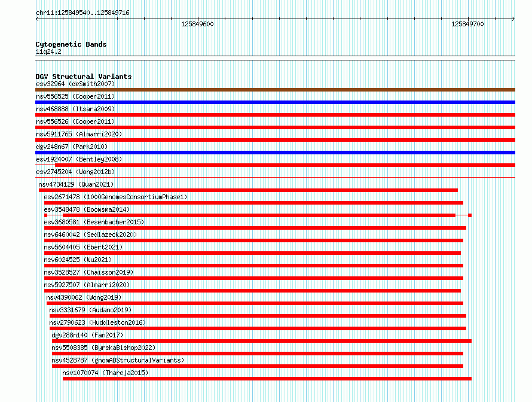Open nsv4734129 (Quan2021) variant
The height and width of the screenshot is (402, 532).
76,184
